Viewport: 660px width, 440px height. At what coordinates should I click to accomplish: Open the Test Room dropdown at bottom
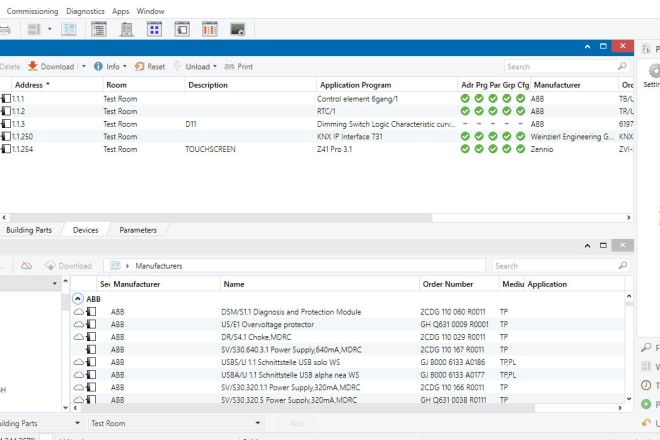coord(176,423)
